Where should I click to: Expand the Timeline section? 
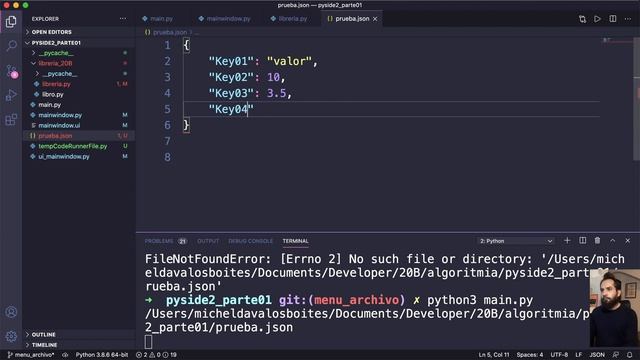point(44,345)
